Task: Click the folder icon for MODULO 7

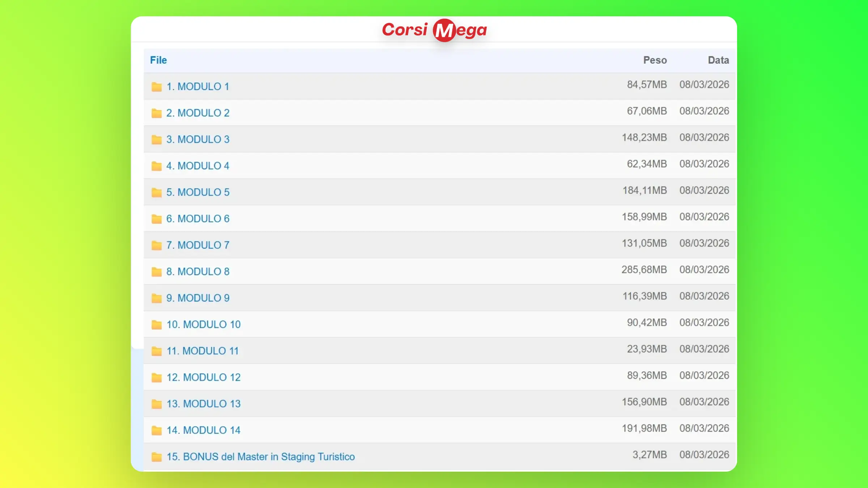Action: 156,245
